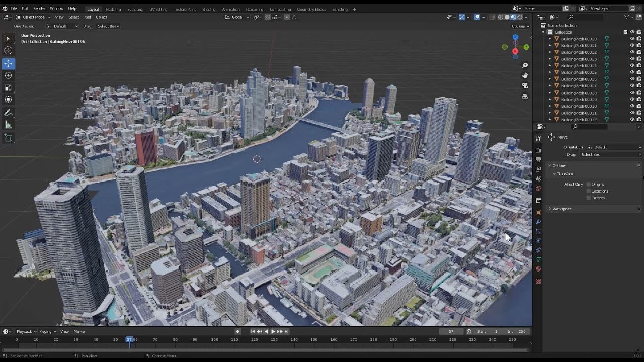Open the Output properties tab
Image resolution: width=644 pixels, height=362 pixels.
(x=538, y=160)
